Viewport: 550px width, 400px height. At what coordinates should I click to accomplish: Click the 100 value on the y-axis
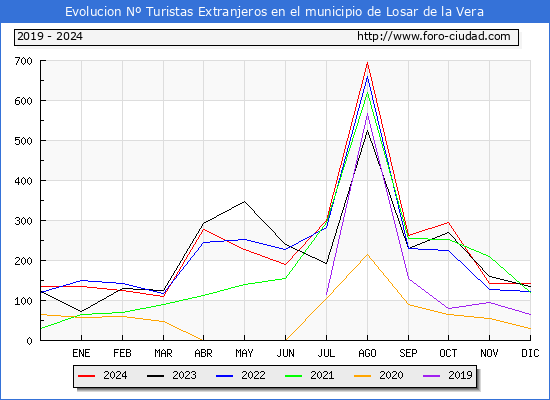pos(24,301)
